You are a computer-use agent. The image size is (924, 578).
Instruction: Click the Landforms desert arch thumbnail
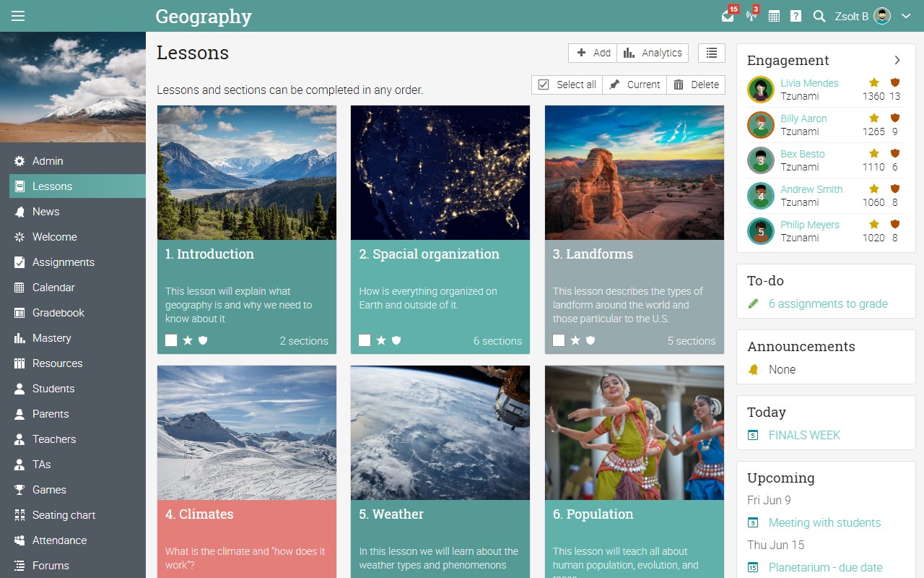coord(635,173)
